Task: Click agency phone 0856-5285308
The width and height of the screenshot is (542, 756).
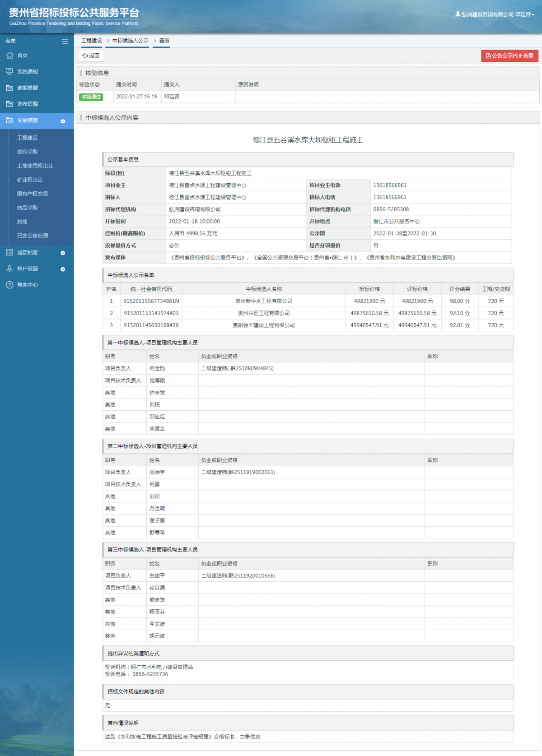Action: (x=391, y=209)
